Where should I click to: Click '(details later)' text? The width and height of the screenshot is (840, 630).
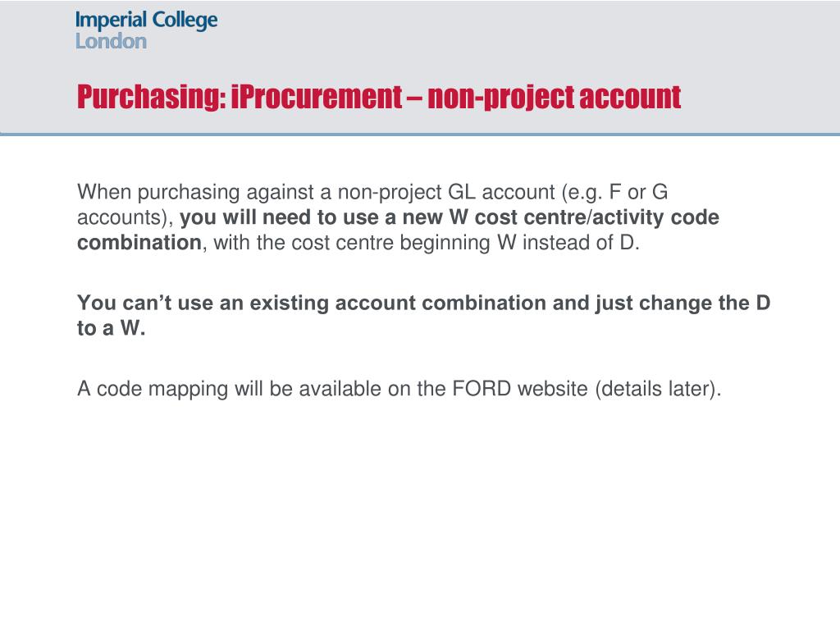tap(659, 388)
